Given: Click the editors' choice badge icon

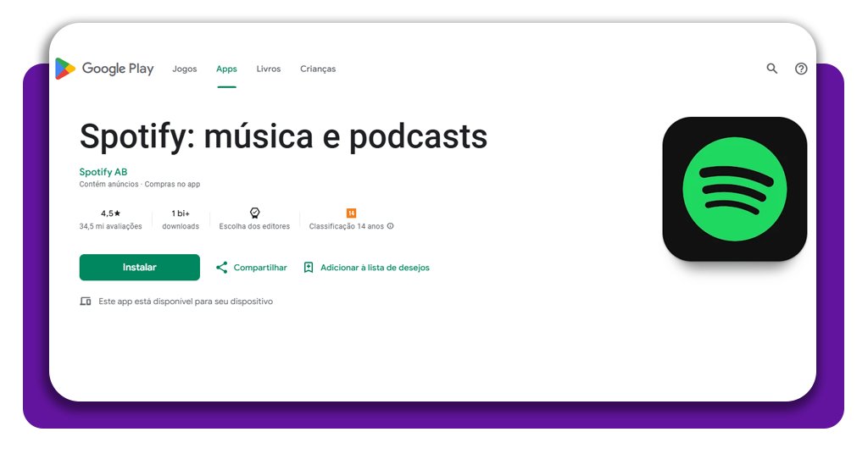Looking at the screenshot, I should coord(254,213).
